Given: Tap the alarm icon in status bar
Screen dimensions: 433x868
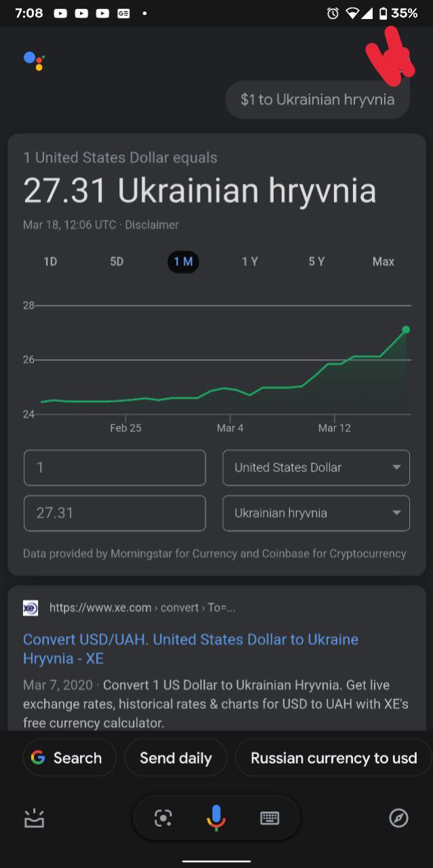Looking at the screenshot, I should [332, 14].
